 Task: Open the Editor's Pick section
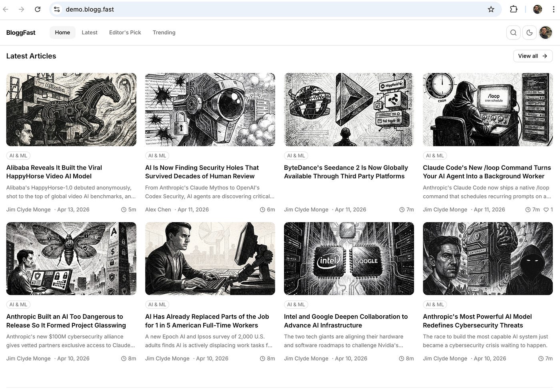tap(125, 32)
